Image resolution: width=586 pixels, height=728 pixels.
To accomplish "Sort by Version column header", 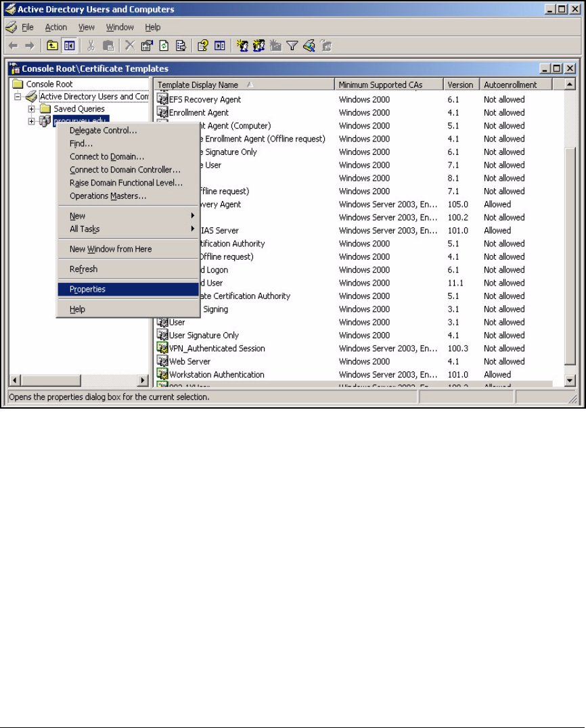I will (461, 85).
